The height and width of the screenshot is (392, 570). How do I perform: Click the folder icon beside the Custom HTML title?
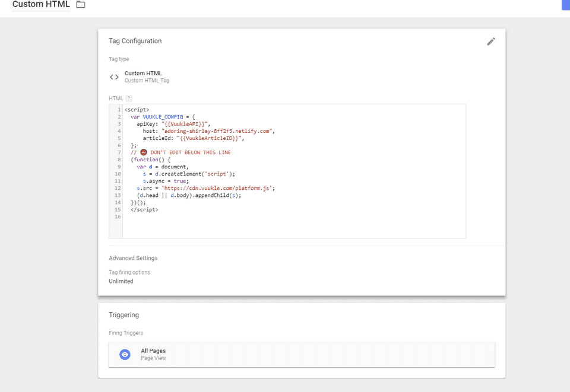point(80,4)
